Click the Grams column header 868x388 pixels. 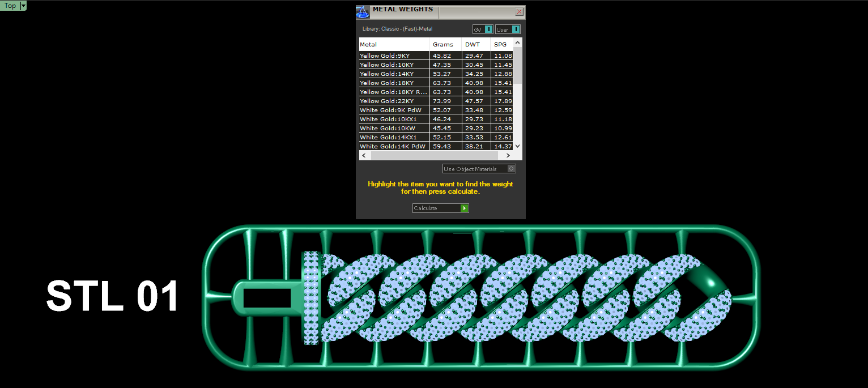[x=446, y=44]
